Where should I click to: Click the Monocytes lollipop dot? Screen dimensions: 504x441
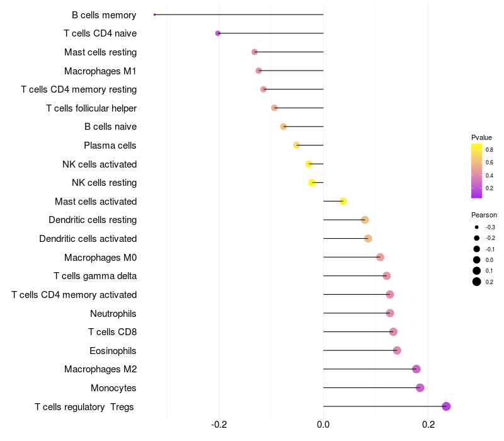pyautogui.click(x=420, y=387)
